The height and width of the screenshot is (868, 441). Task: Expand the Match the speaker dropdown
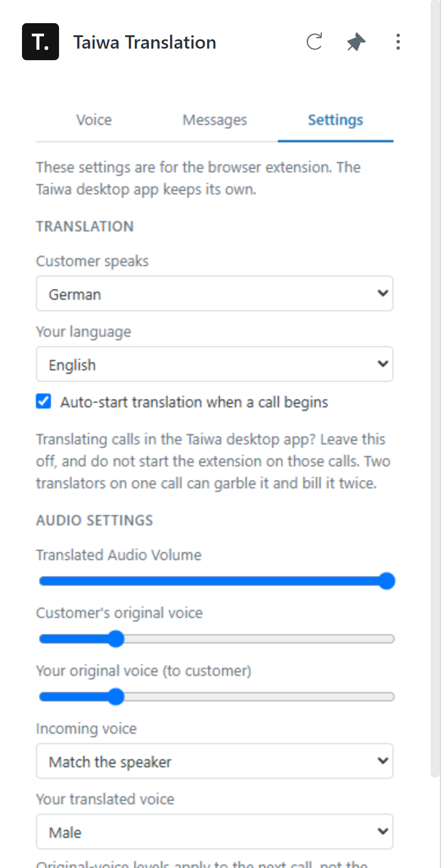pyautogui.click(x=215, y=761)
